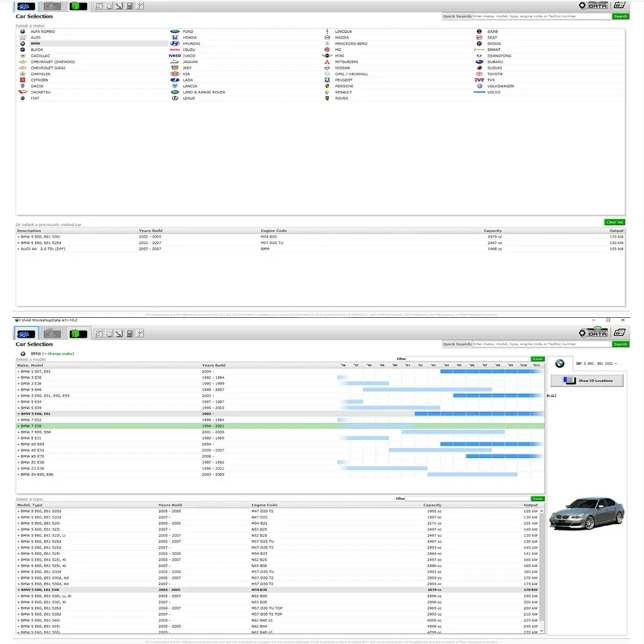Click the BMW 3 E46 production timeline bar
Screen dimensions: 644x644
[427, 390]
